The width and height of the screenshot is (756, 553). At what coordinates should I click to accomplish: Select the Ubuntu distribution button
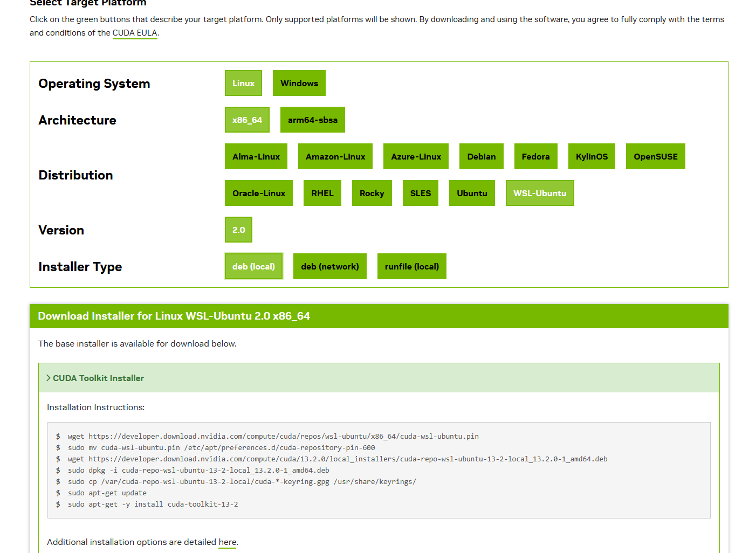coord(472,193)
